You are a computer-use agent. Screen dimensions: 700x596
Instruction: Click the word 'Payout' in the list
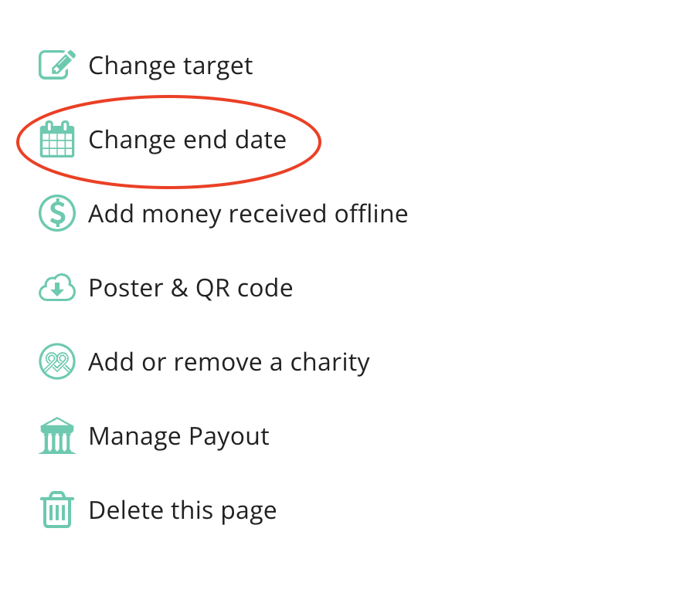(229, 436)
